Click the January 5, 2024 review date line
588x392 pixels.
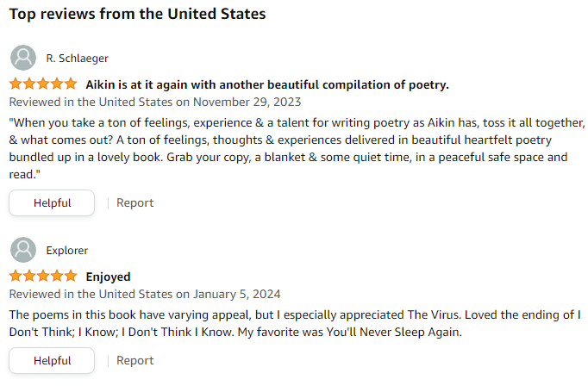click(145, 294)
